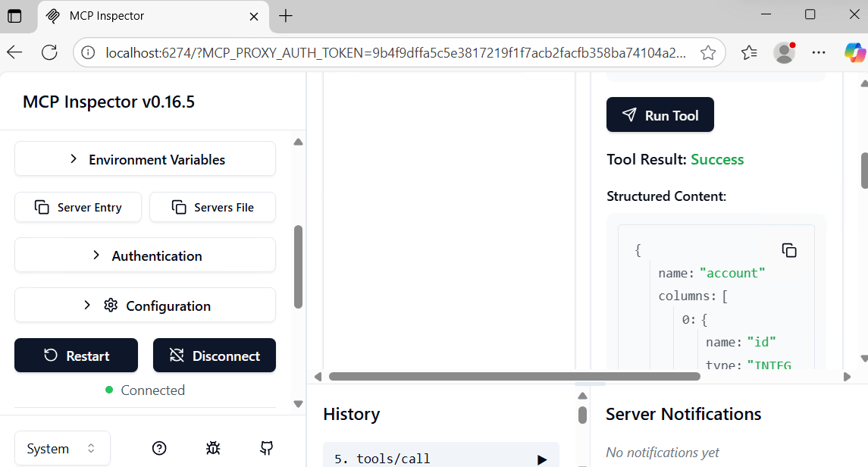Click the horizontal scrollbar thumb
868x467 pixels.
coord(514,376)
